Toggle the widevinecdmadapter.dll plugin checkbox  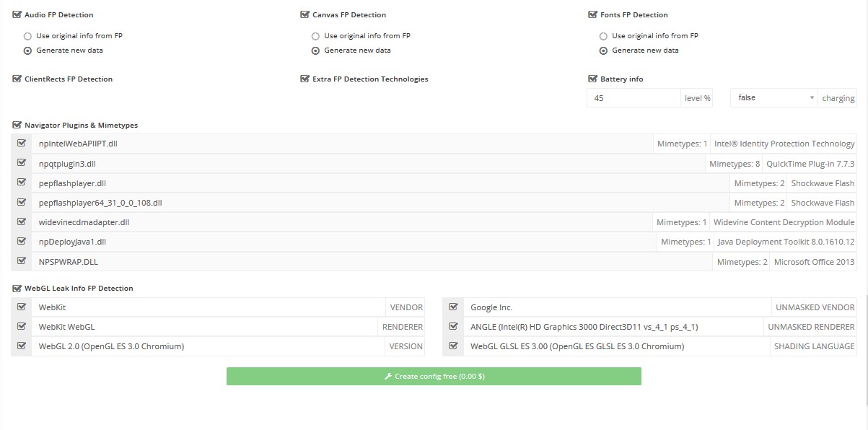pos(22,222)
